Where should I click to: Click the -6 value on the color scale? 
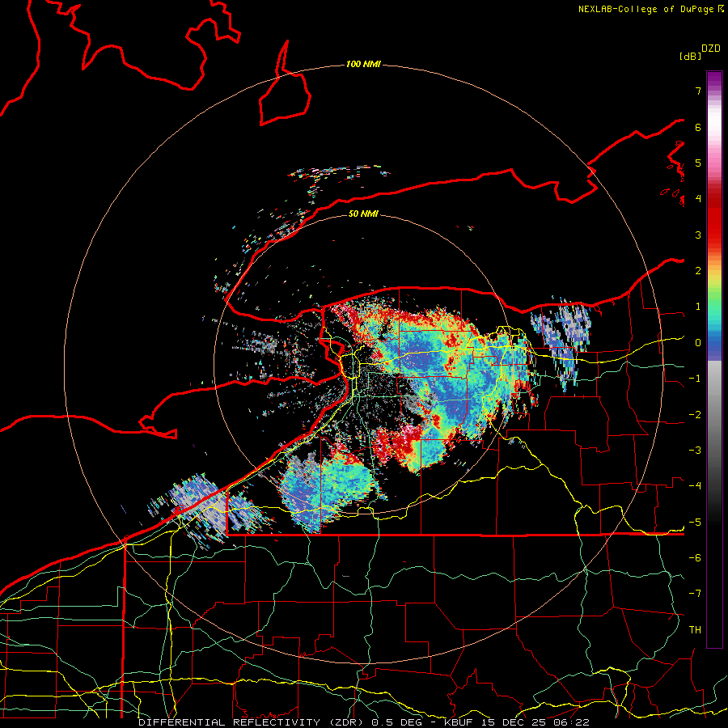click(x=695, y=558)
